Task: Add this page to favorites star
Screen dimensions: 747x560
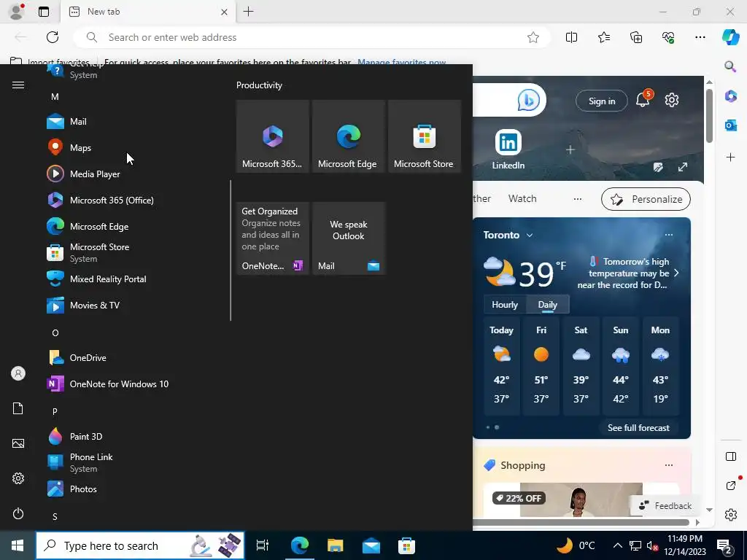Action: [533, 37]
